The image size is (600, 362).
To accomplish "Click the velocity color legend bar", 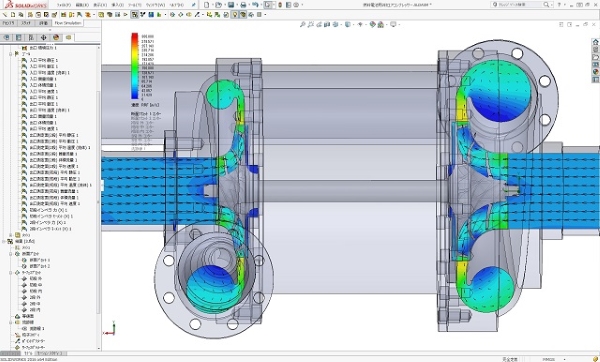I will (135, 66).
